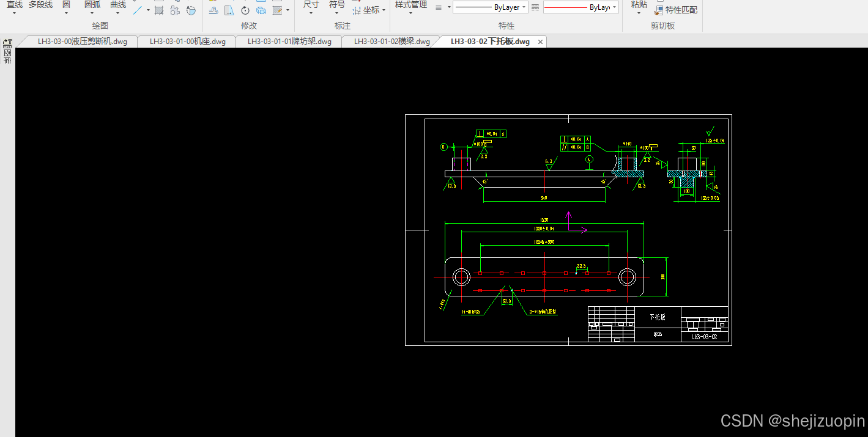Image resolution: width=868 pixels, height=437 pixels.
Task: Click the 坐标 coordinate annotation icon
Action: click(x=357, y=10)
